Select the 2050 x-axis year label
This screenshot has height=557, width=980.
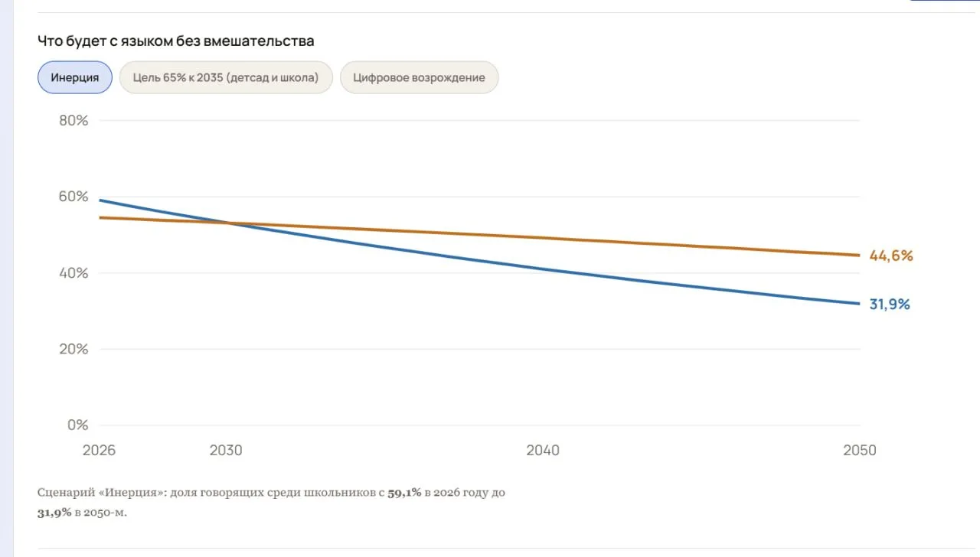[860, 450]
